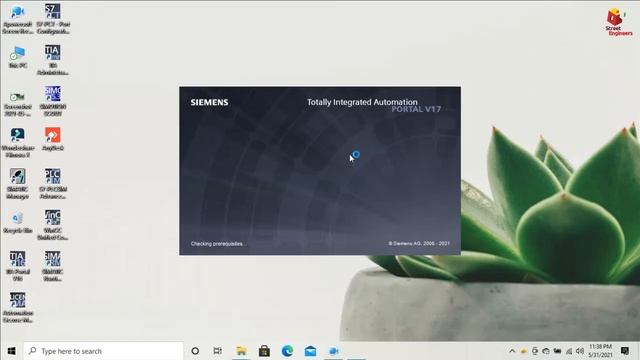Open the Wondershare Filmora 9 desktop shortcut

click(18, 143)
